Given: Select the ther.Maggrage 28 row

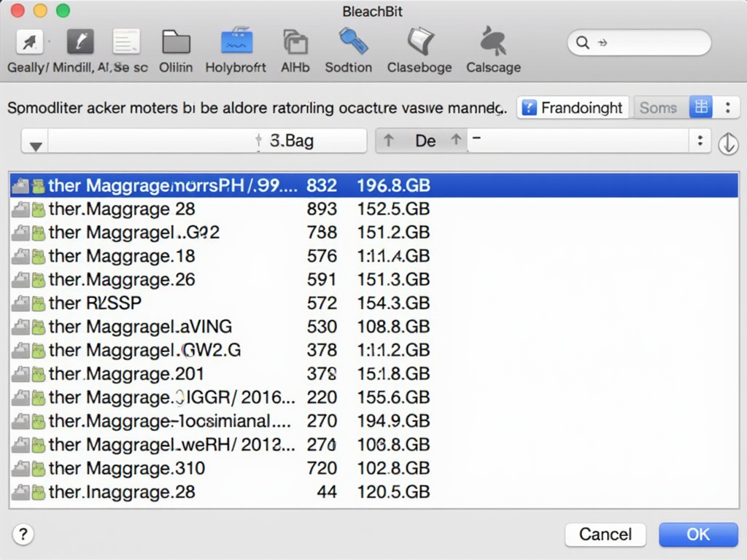Looking at the screenshot, I should tap(374, 209).
